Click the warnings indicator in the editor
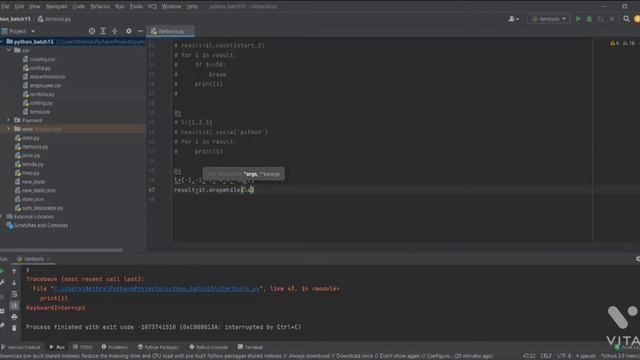Screen dimensions: 640x360 (614, 43)
